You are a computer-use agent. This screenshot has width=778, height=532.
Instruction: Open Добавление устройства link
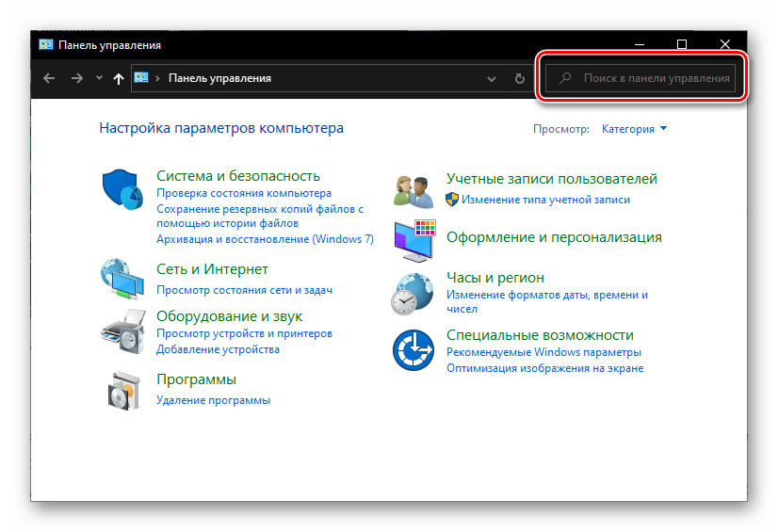click(218, 349)
